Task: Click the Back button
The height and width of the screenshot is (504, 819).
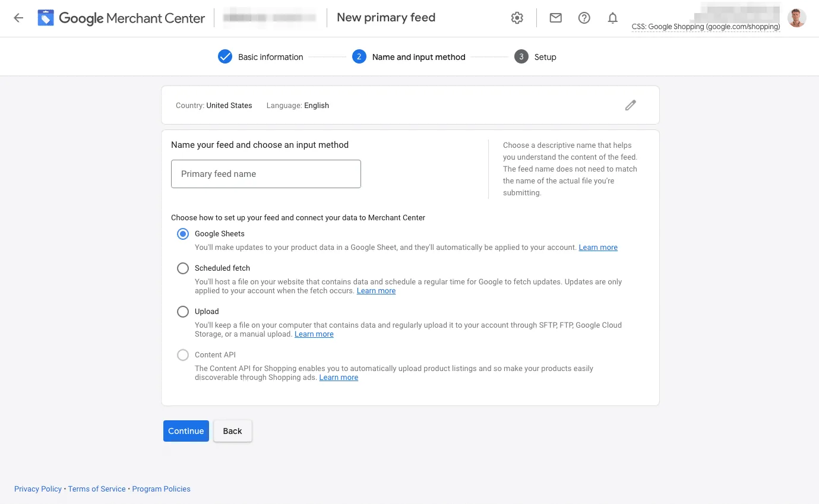Action: 232,431
